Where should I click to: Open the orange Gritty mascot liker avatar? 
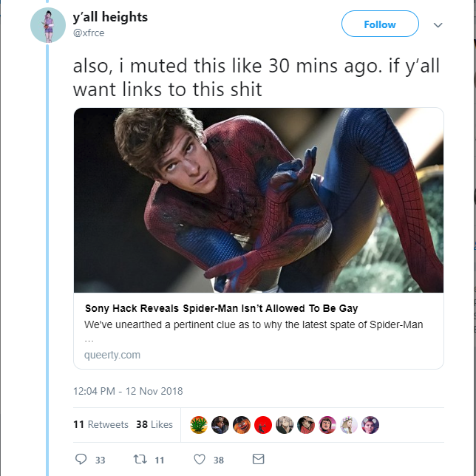[x=242, y=425]
